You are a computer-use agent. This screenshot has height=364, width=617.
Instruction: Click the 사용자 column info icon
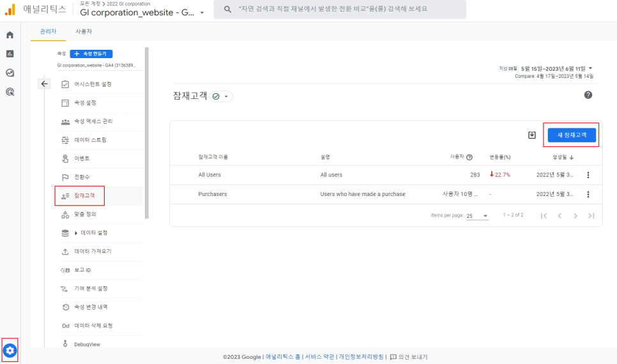click(469, 157)
